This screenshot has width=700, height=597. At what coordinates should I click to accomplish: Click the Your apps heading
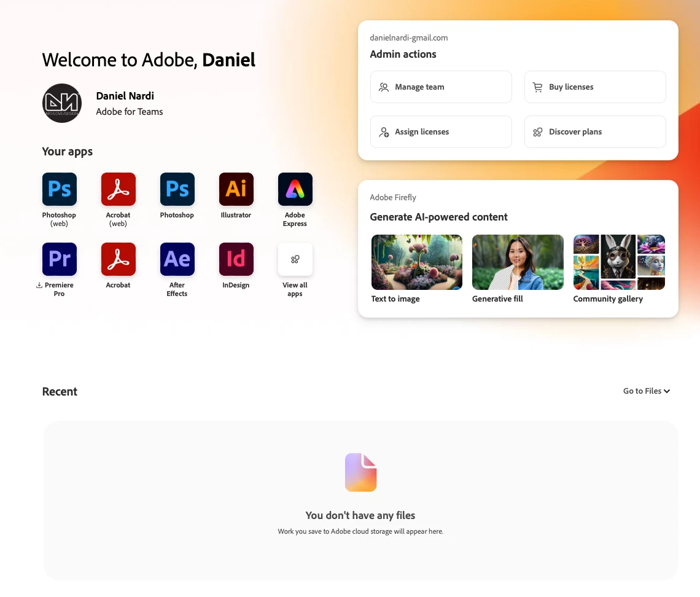68,152
